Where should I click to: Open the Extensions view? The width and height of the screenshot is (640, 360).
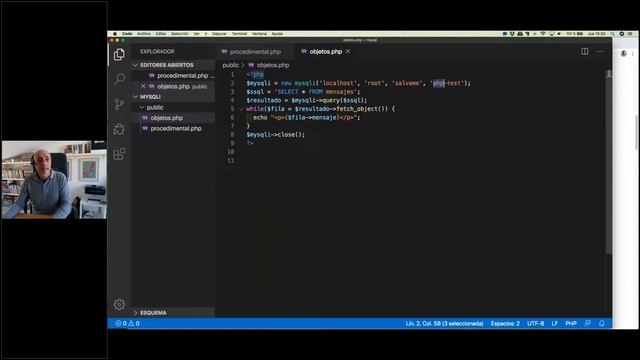(119, 154)
